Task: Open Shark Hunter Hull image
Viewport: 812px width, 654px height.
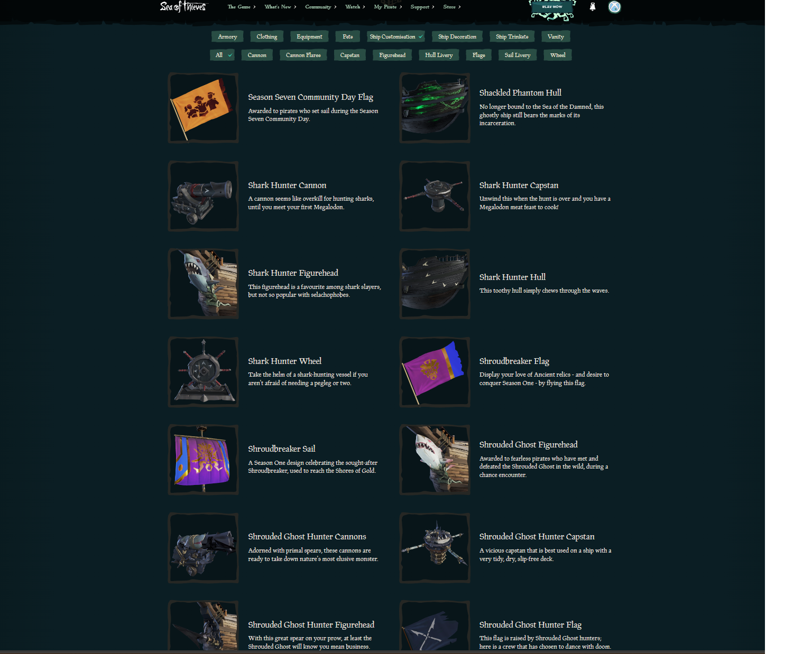Action: click(x=435, y=284)
